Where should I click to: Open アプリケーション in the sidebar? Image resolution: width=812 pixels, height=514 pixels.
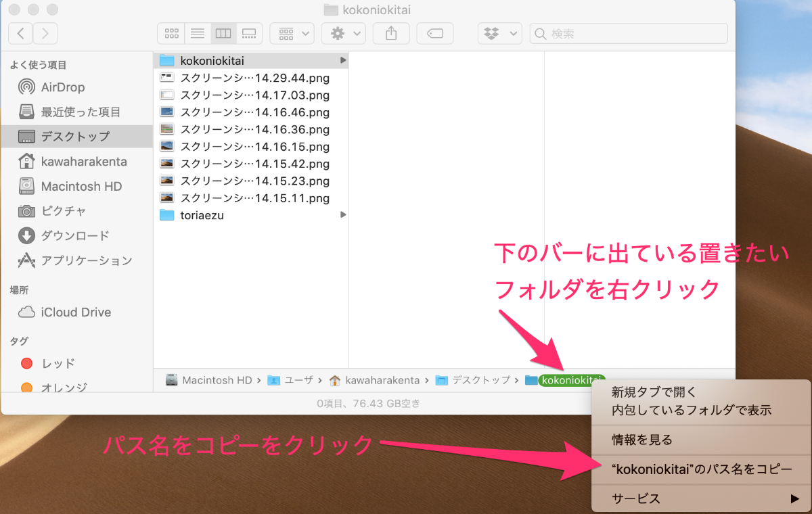(x=76, y=260)
